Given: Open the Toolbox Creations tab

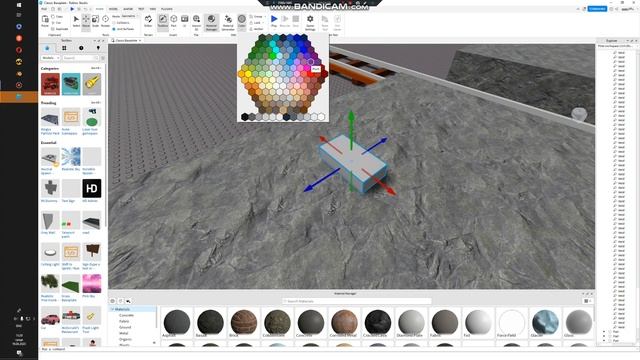Looking at the screenshot, I should (98, 48).
